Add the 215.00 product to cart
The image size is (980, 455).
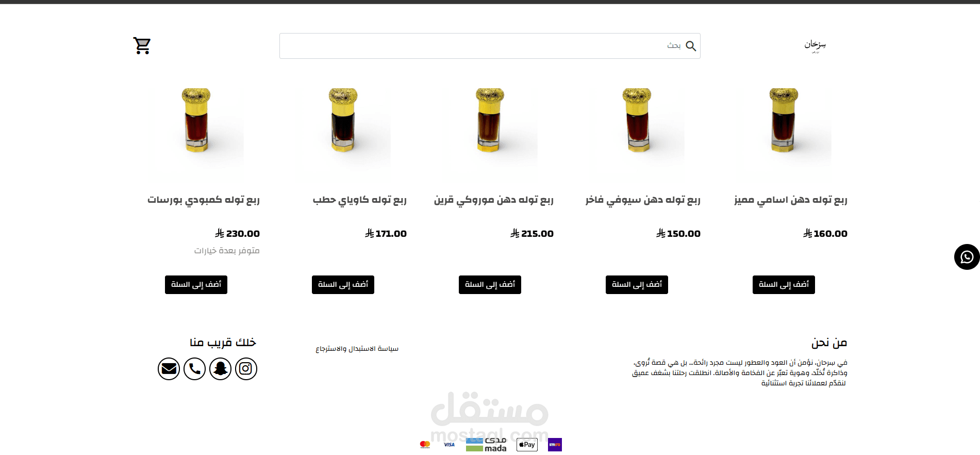(x=490, y=285)
